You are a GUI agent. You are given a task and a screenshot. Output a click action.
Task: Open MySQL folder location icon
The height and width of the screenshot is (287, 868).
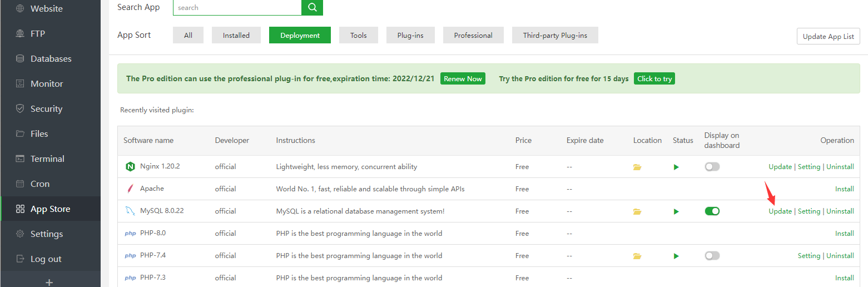pos(637,211)
